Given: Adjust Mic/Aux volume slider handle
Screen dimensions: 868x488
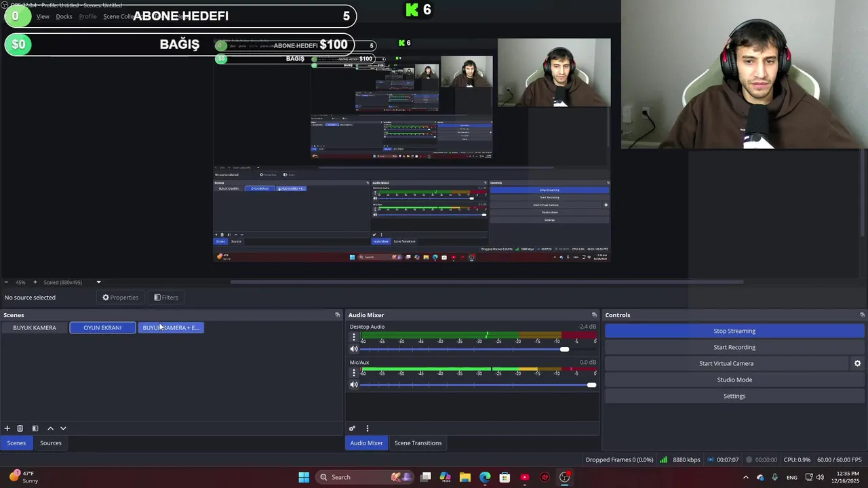Looking at the screenshot, I should click(x=591, y=385).
